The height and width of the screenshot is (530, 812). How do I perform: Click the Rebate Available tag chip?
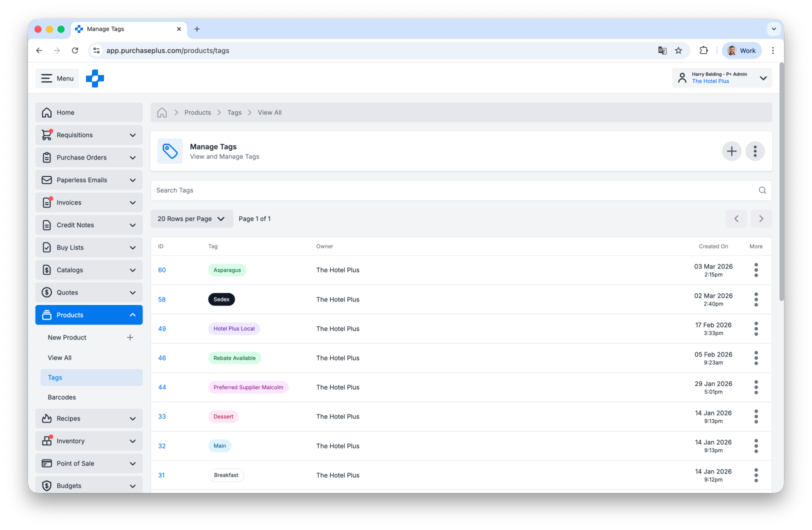pyautogui.click(x=234, y=358)
